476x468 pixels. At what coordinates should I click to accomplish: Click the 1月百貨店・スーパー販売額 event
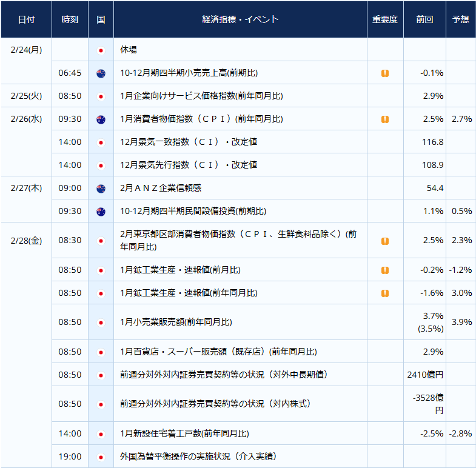(218, 352)
